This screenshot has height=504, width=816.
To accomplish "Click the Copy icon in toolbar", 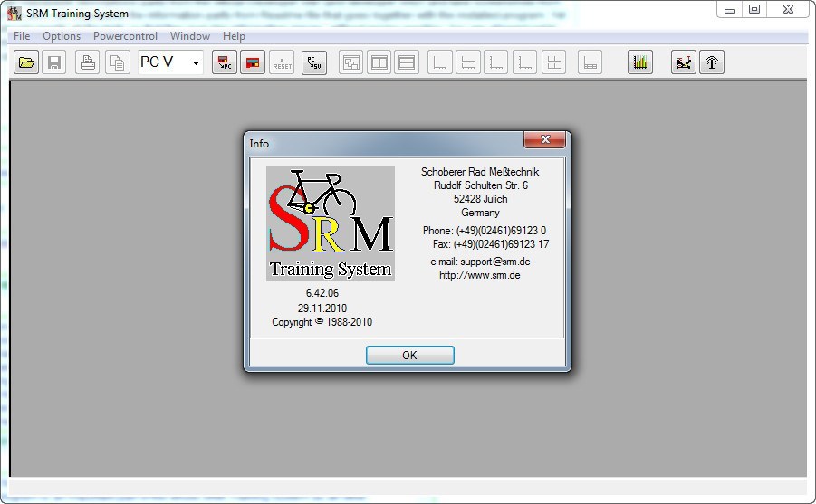I will pyautogui.click(x=118, y=63).
